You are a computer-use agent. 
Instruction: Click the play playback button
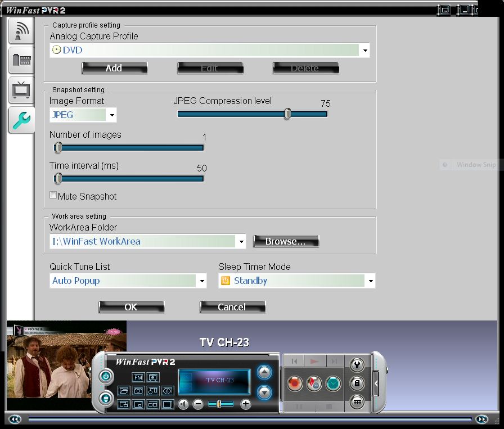pos(315,361)
